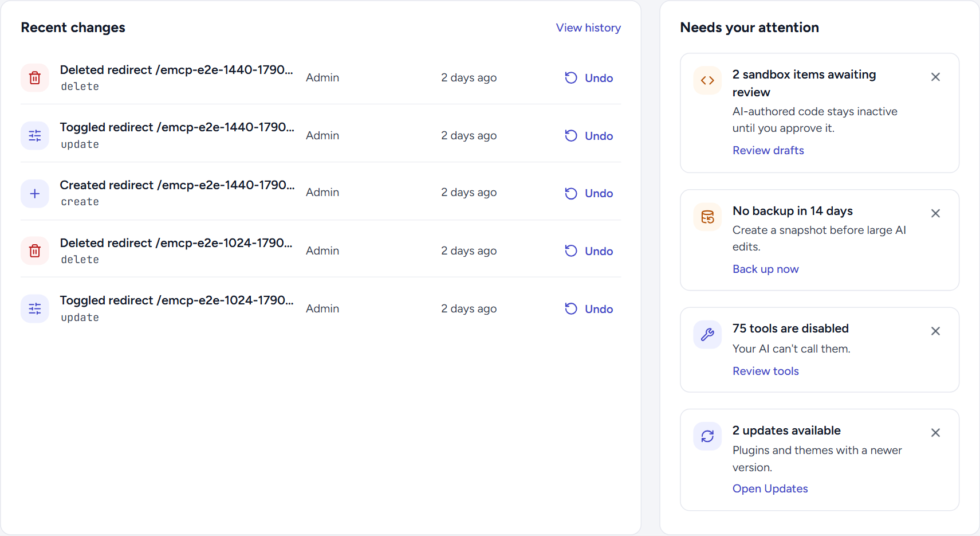Click the '2 updates available' title
The height and width of the screenshot is (536, 980).
click(x=786, y=431)
